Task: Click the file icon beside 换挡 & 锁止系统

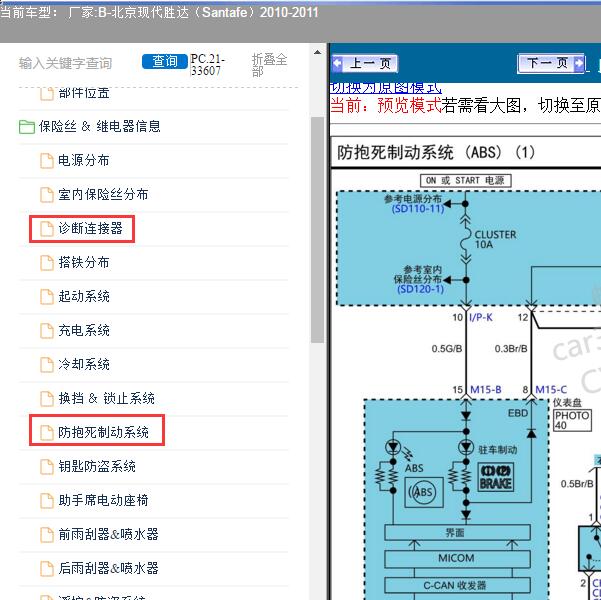Action: [47, 399]
